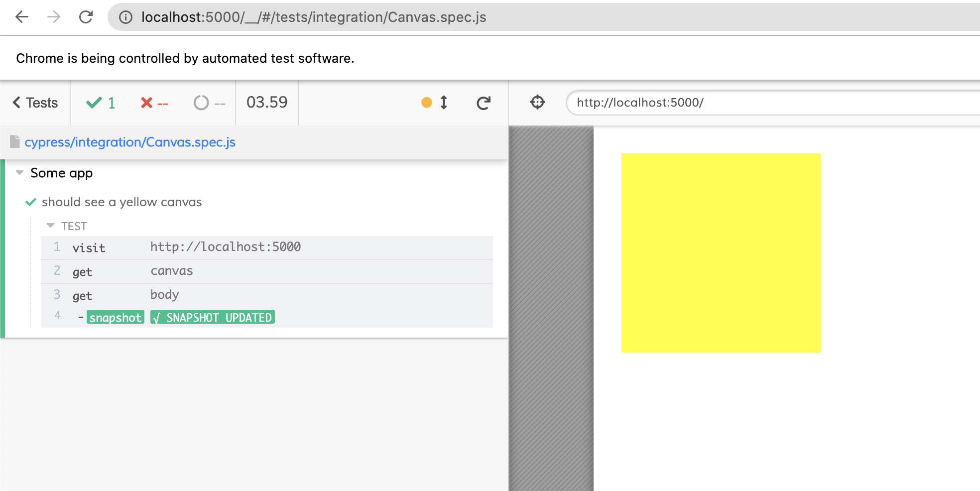Open the cypress/integration/Canvas.spec.js file link
Viewport: 980px width, 491px height.
pyautogui.click(x=130, y=142)
